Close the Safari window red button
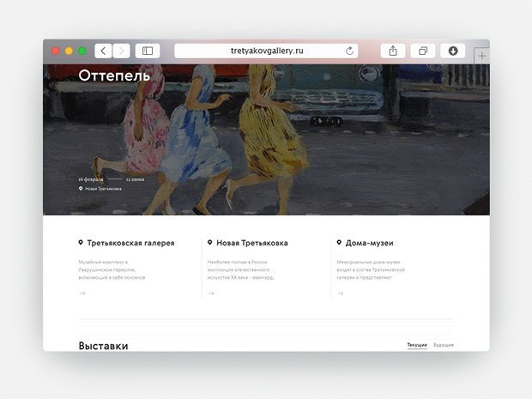The width and height of the screenshot is (532, 399). point(56,51)
